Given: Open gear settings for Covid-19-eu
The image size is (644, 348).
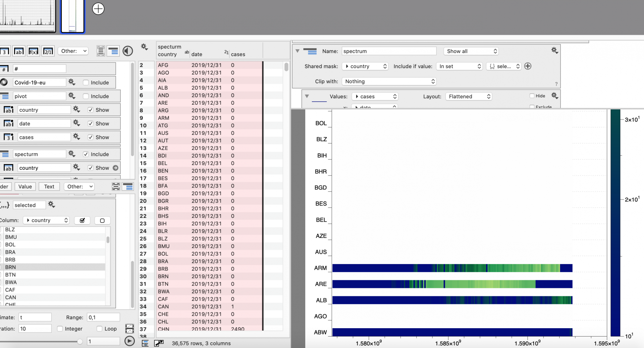Looking at the screenshot, I should [x=72, y=82].
